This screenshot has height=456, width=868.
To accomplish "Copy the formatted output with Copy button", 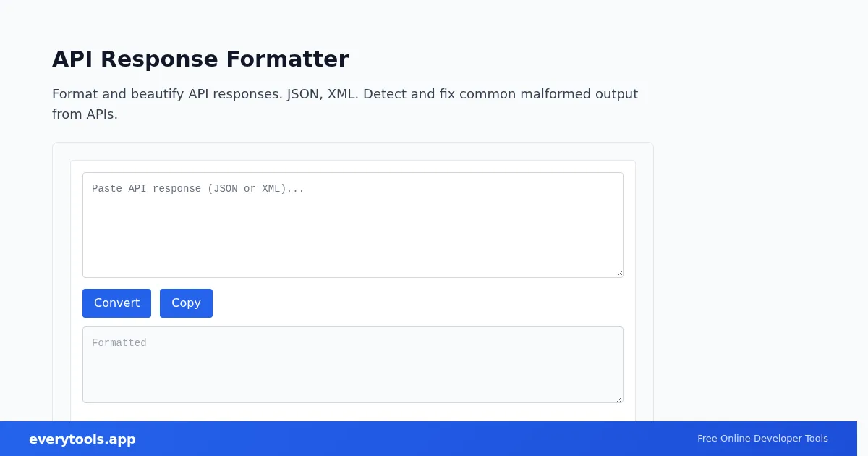I will [x=186, y=303].
